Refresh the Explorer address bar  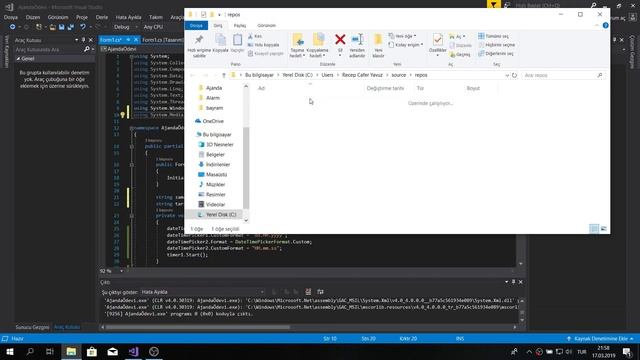(514, 76)
